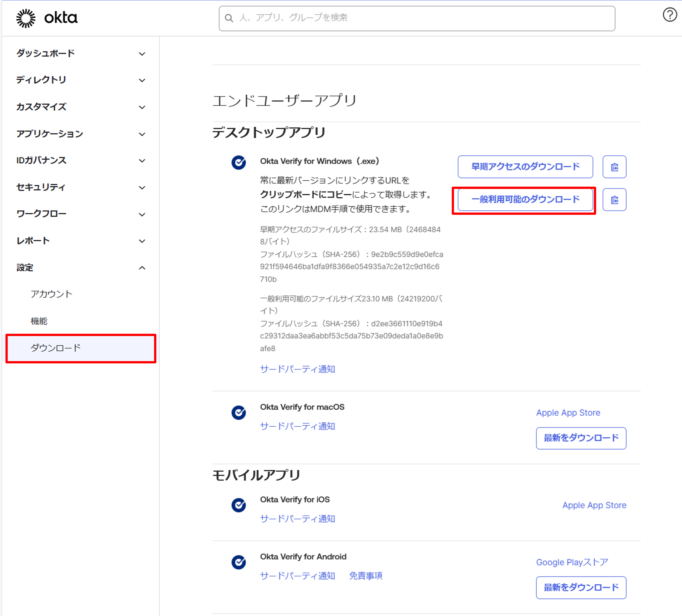The image size is (682, 616).
Task: Click the モバイルアプリ heading
Action: pyautogui.click(x=256, y=475)
